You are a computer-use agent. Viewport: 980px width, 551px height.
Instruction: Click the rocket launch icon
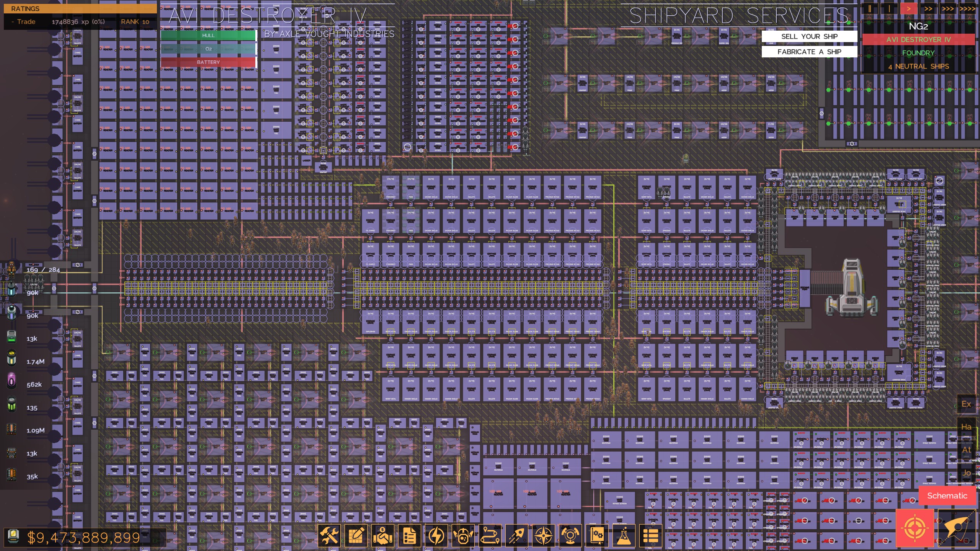click(516, 536)
